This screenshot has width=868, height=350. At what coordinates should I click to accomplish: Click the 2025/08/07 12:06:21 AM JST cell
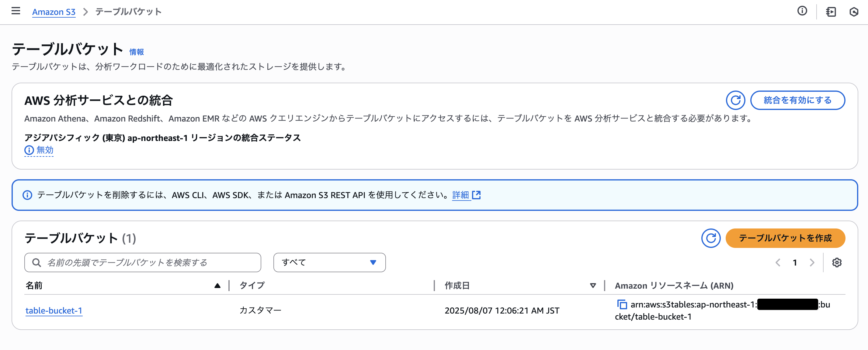[502, 310]
